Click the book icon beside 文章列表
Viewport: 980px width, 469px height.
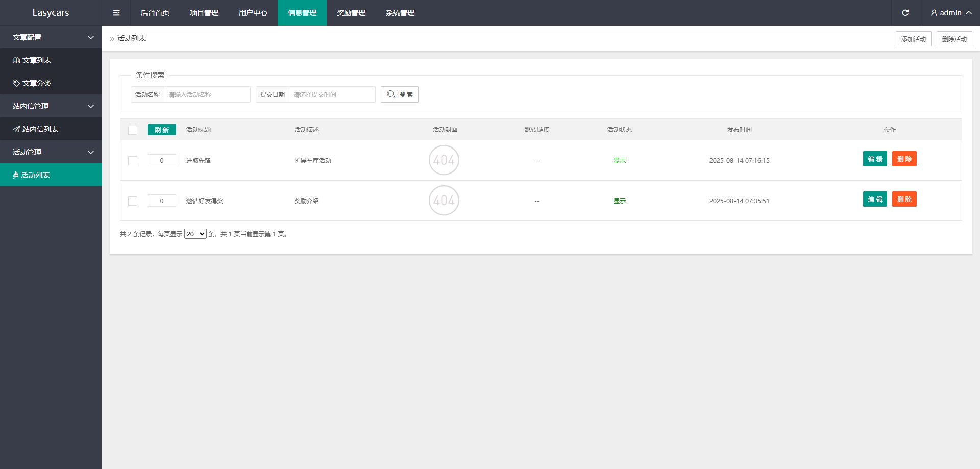point(16,60)
